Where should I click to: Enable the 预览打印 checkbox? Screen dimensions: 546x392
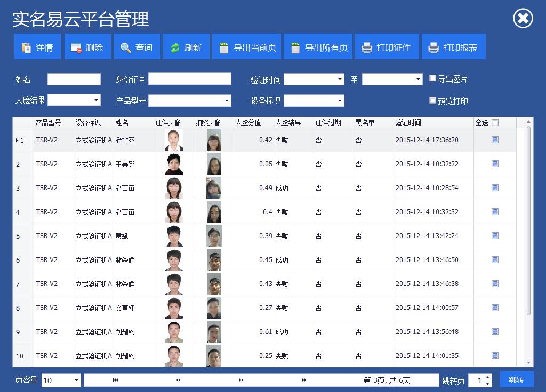[x=432, y=101]
